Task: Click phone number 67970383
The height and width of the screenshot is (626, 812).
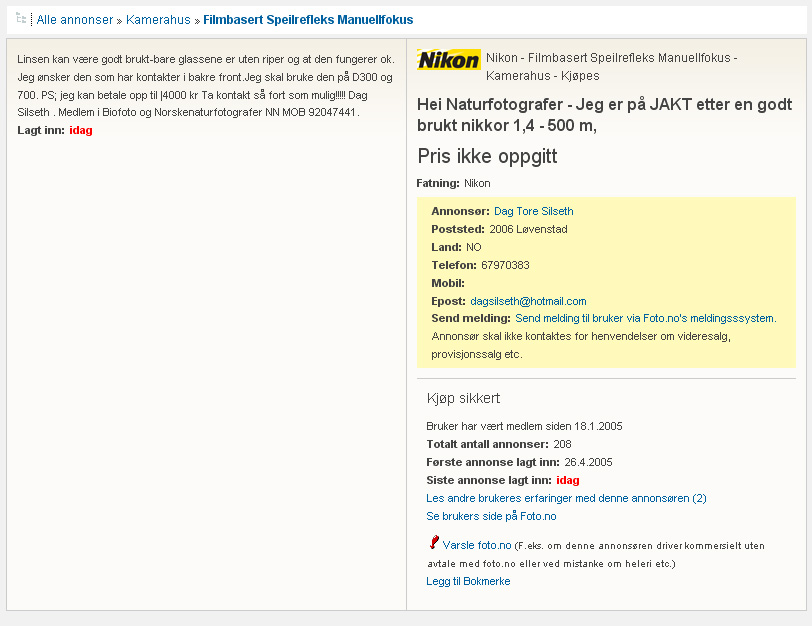Action: 505,265
